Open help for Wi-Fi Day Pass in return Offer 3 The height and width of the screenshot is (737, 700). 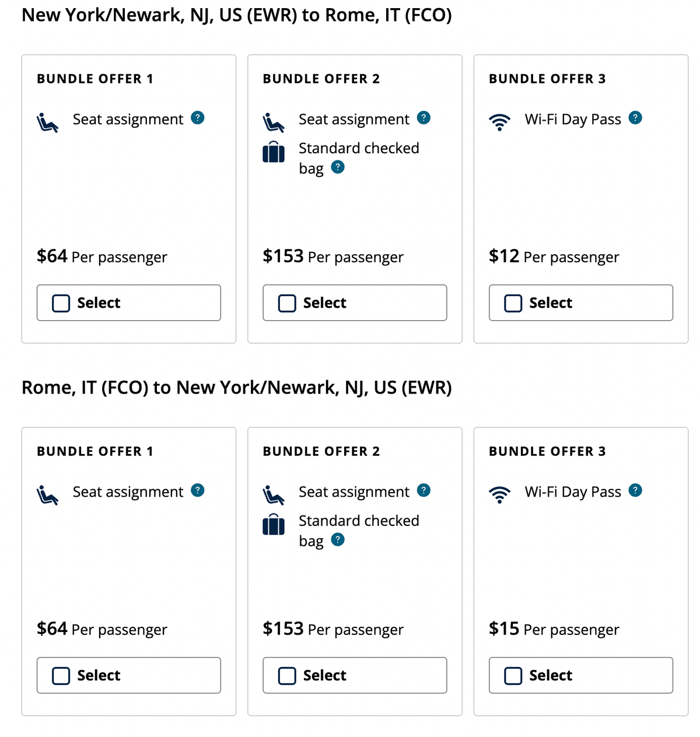pos(636,490)
